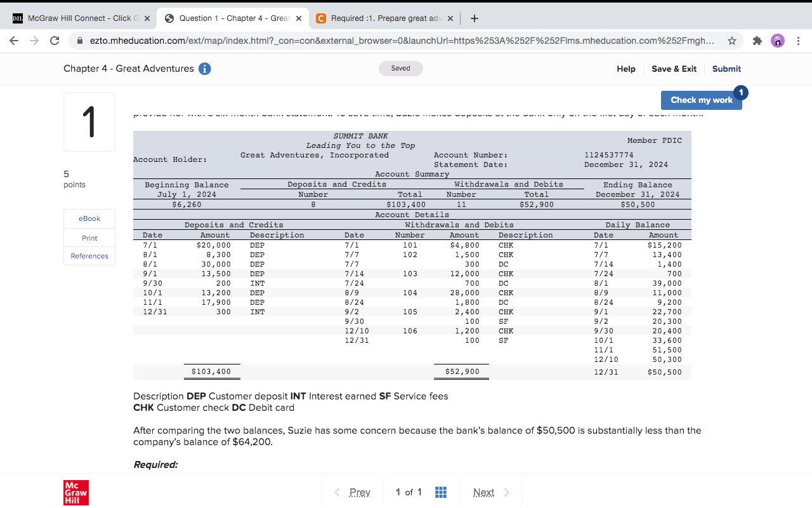Image resolution: width=812 pixels, height=508 pixels.
Task: Close the Question 1 - Chapter 4 tab
Action: pyautogui.click(x=298, y=18)
